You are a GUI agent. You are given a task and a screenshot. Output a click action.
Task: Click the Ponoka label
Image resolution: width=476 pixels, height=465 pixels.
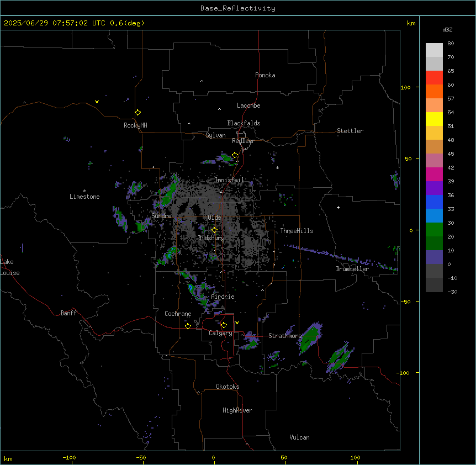265,75
